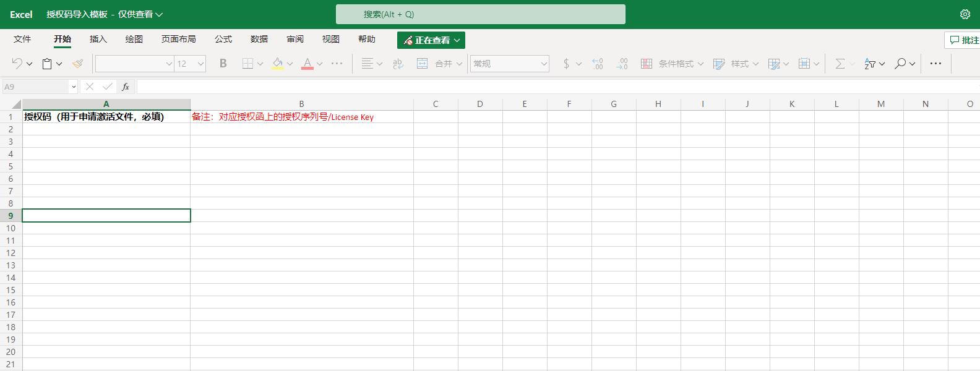Screen dimensions: 980x371
Task: Open the Undo history dropdown arrow
Action: 29,64
